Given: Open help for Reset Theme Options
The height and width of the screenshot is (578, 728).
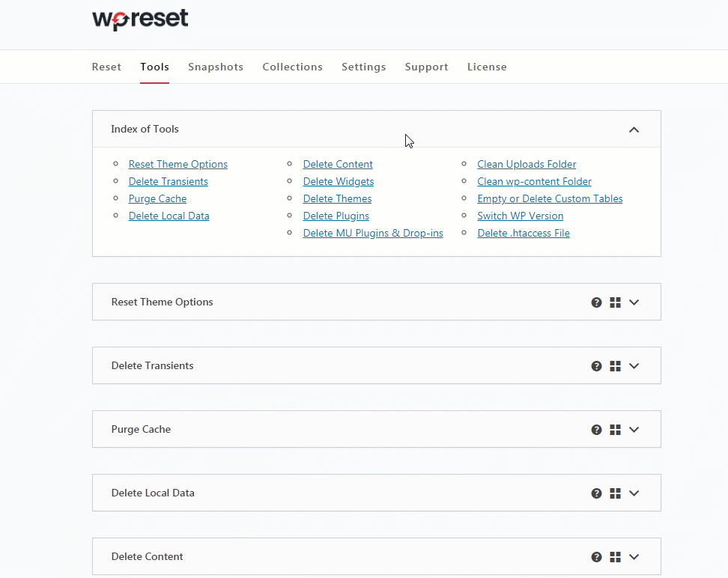Looking at the screenshot, I should click(x=596, y=302).
